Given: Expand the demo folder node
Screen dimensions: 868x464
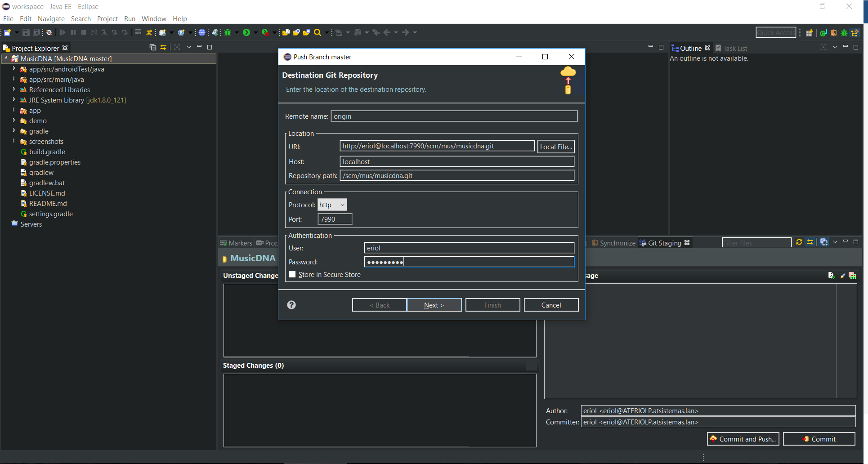Looking at the screenshot, I should tap(14, 120).
